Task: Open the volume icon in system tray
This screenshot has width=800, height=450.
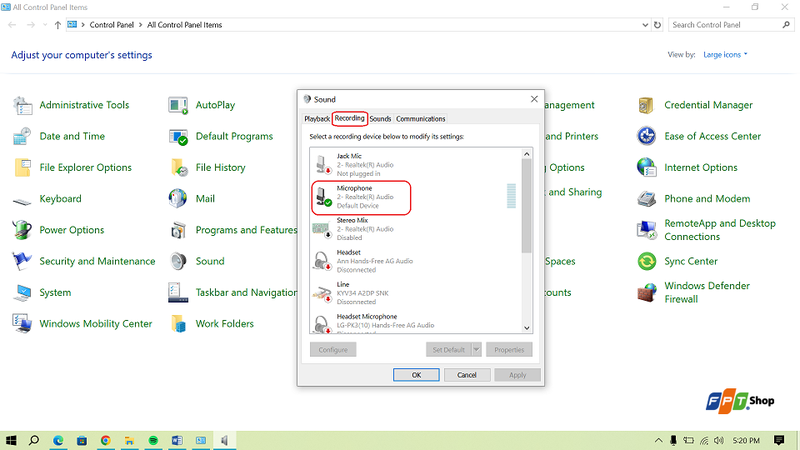Action: [719, 440]
